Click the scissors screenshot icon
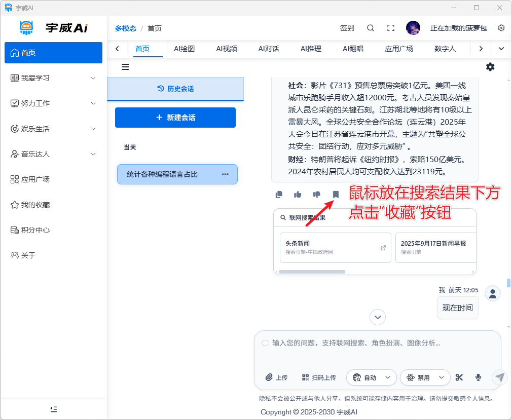Image resolution: width=512 pixels, height=420 pixels. pos(459,377)
